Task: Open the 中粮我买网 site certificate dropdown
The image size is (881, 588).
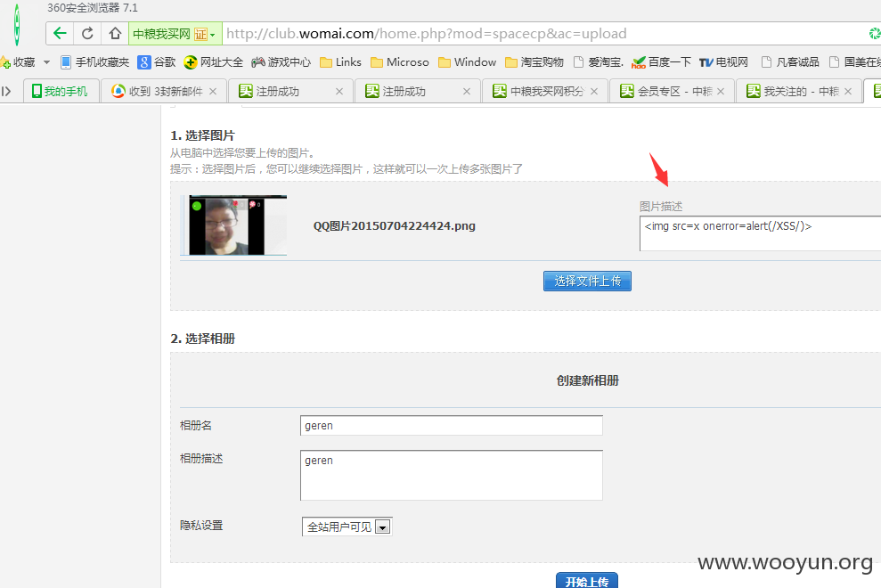Action: (x=175, y=34)
